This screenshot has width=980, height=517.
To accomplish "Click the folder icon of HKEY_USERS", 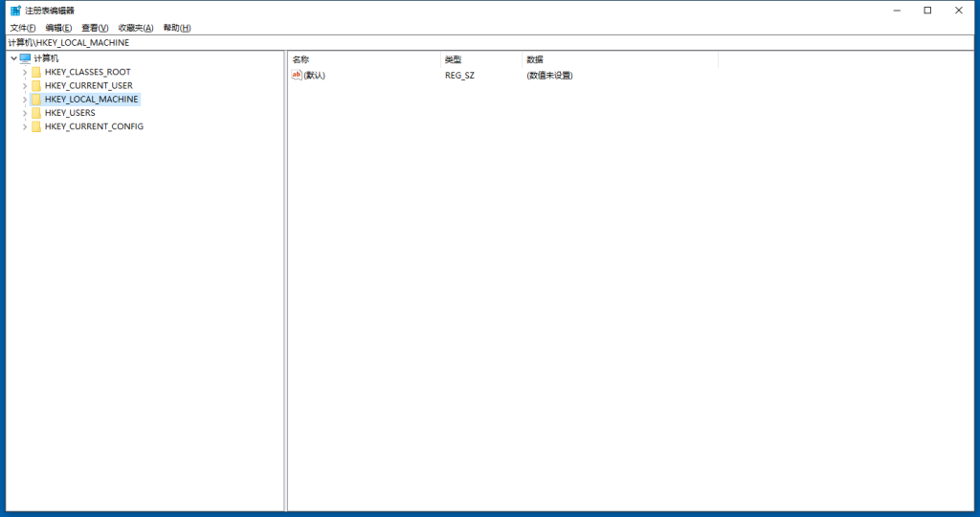I will (36, 113).
